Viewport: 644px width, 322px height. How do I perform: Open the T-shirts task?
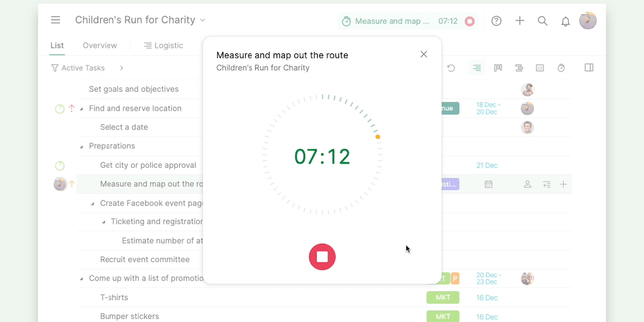tap(114, 297)
